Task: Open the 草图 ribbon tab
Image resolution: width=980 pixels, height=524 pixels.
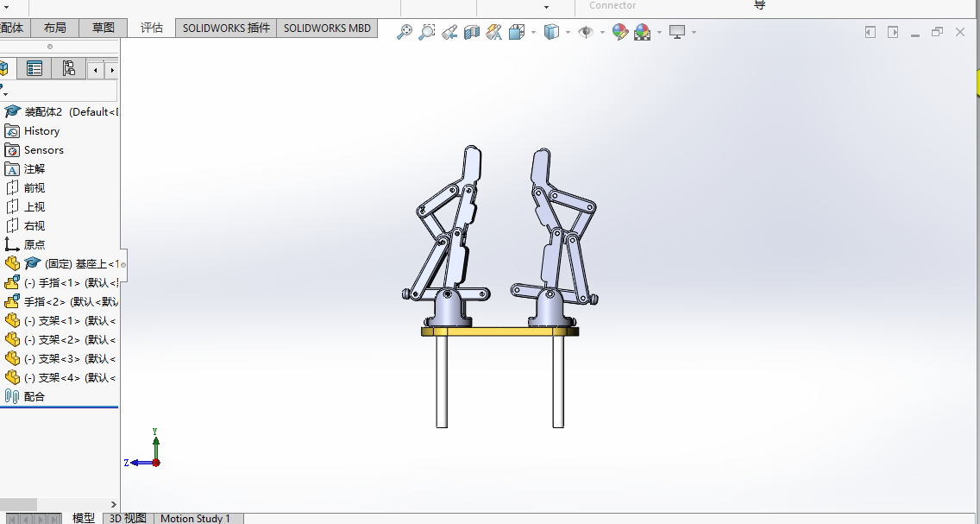Action: point(104,28)
